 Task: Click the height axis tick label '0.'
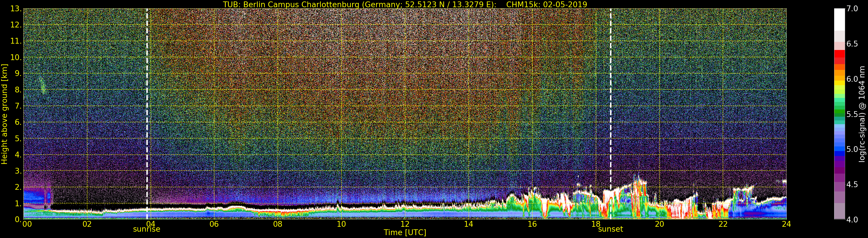(x=18, y=219)
